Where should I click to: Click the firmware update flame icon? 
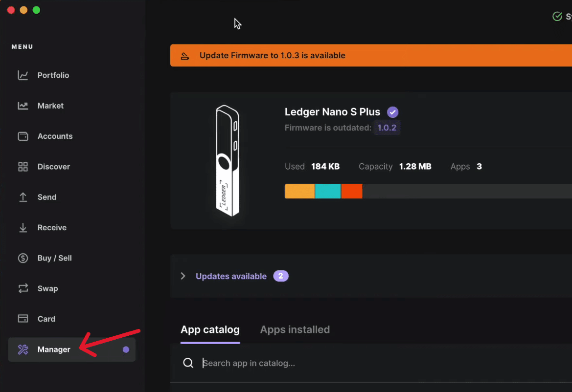[x=184, y=55]
